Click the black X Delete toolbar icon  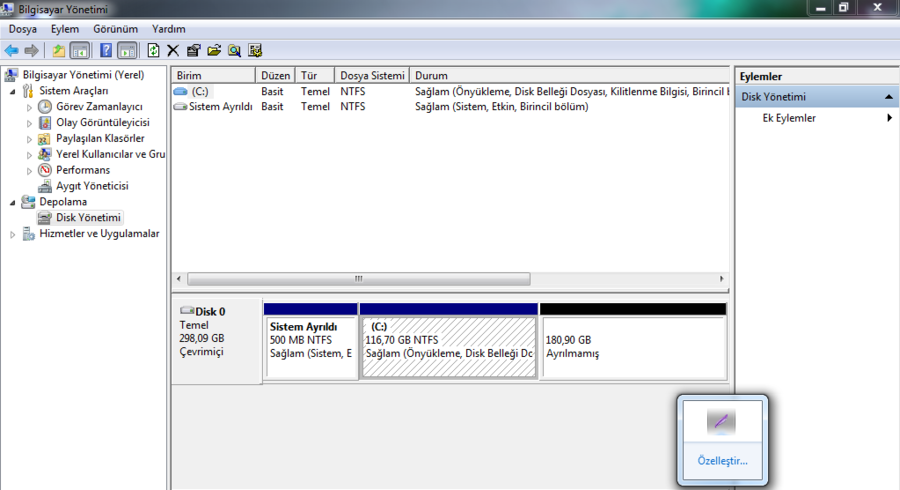point(173,50)
